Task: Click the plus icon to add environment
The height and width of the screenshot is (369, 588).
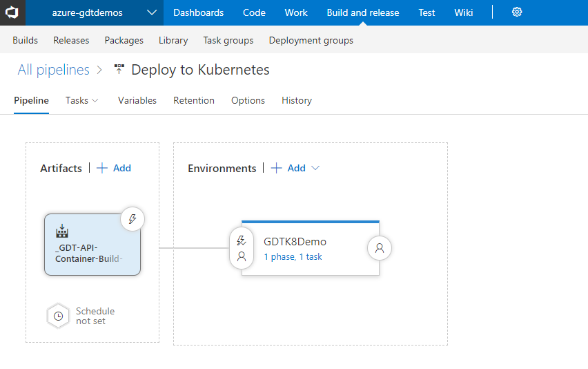Action: 276,168
